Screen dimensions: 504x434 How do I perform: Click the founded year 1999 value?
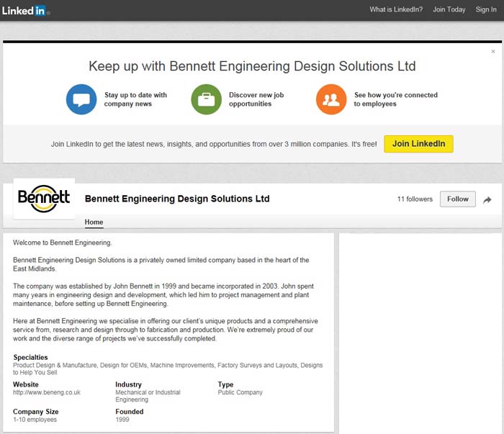coord(122,420)
